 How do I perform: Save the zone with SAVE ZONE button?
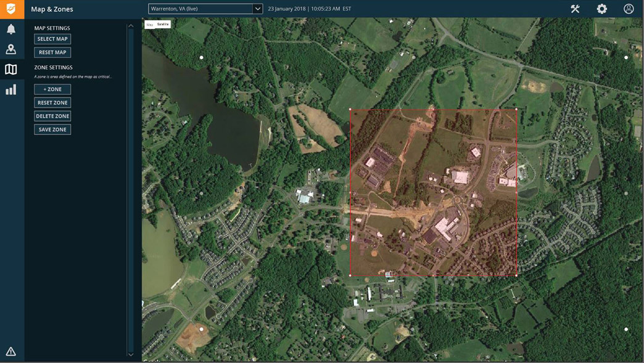[x=52, y=129]
